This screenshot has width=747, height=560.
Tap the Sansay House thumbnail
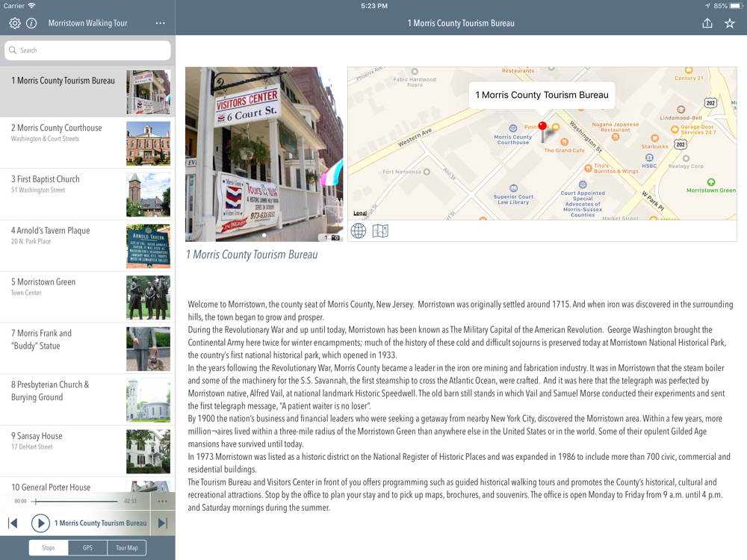(148, 452)
